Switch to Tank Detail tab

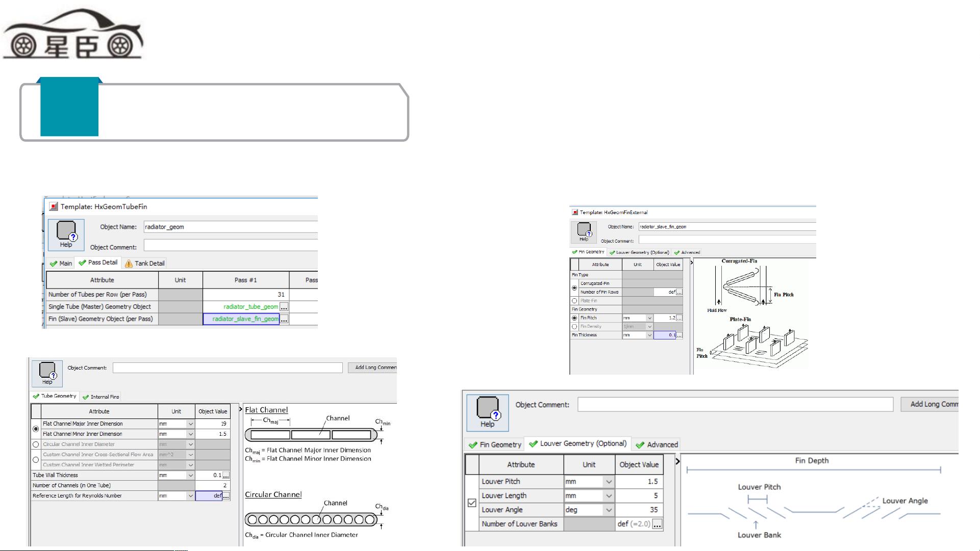click(144, 264)
